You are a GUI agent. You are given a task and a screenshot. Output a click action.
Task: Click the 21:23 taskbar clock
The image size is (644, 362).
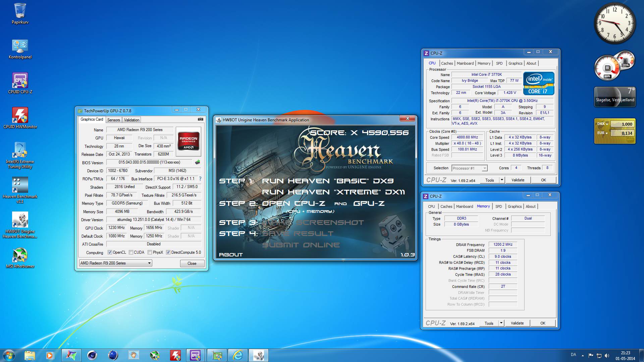pyautogui.click(x=625, y=355)
